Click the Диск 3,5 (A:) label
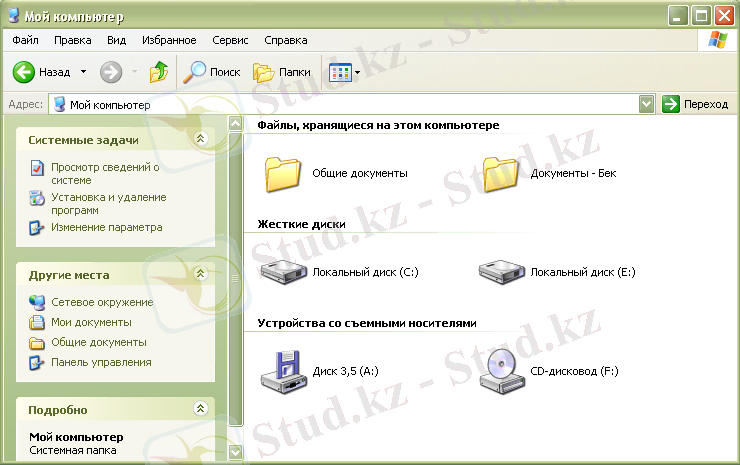Screen dimensions: 740x465 [345, 371]
